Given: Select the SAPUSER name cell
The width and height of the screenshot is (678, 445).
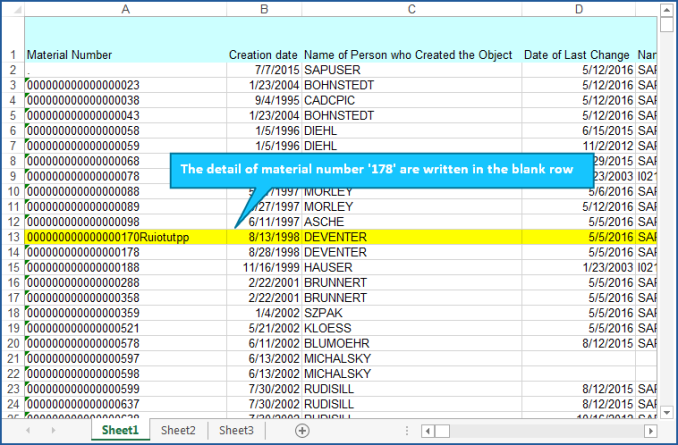Looking at the screenshot, I should [412, 70].
